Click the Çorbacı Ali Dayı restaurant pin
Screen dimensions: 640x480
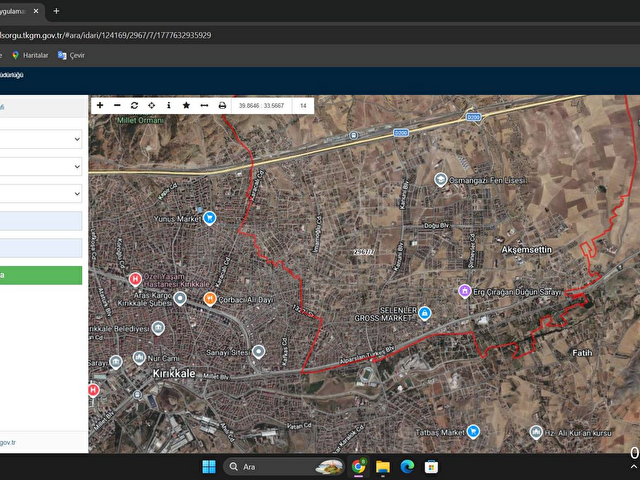[x=210, y=299]
